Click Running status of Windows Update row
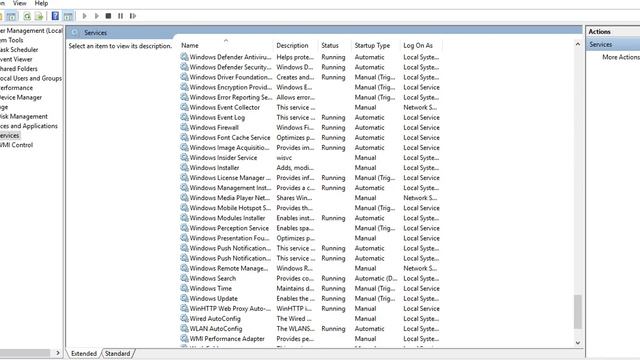 point(333,298)
